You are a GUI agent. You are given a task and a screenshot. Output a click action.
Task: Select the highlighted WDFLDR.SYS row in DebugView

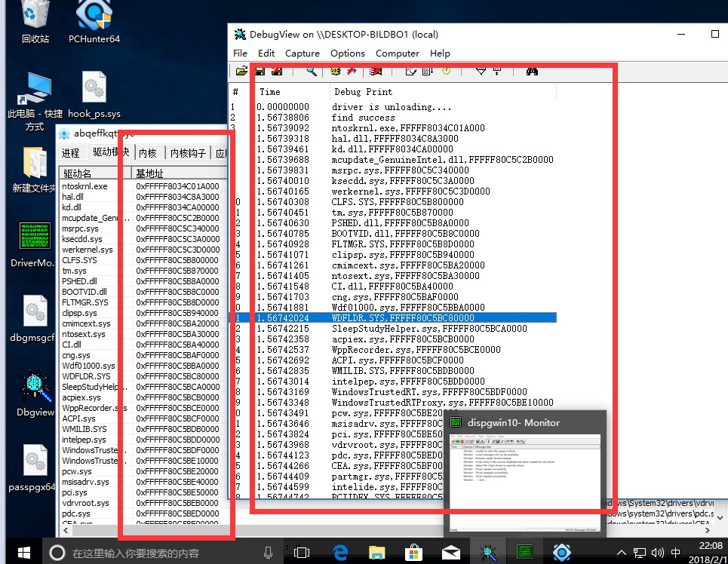(393, 318)
